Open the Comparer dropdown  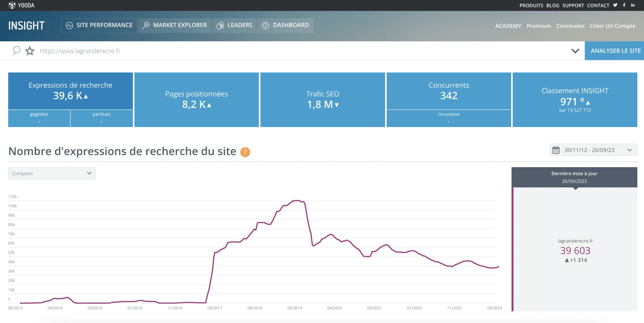[52, 173]
